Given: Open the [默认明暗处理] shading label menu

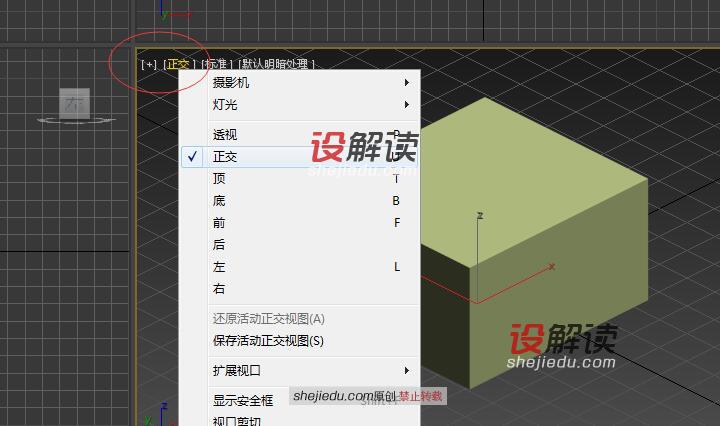Looking at the screenshot, I should pyautogui.click(x=276, y=64).
